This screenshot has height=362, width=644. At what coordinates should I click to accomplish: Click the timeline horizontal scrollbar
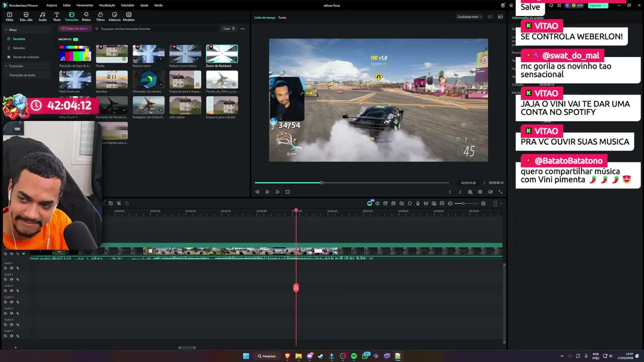[x=187, y=347]
